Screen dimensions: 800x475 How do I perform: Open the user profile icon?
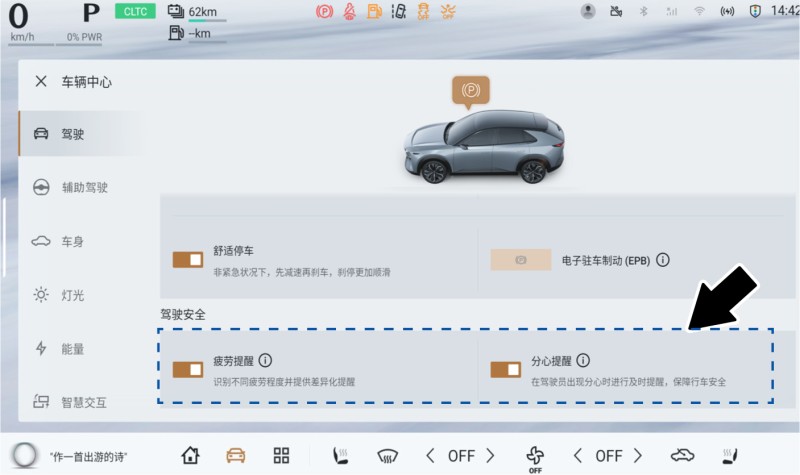(x=588, y=11)
